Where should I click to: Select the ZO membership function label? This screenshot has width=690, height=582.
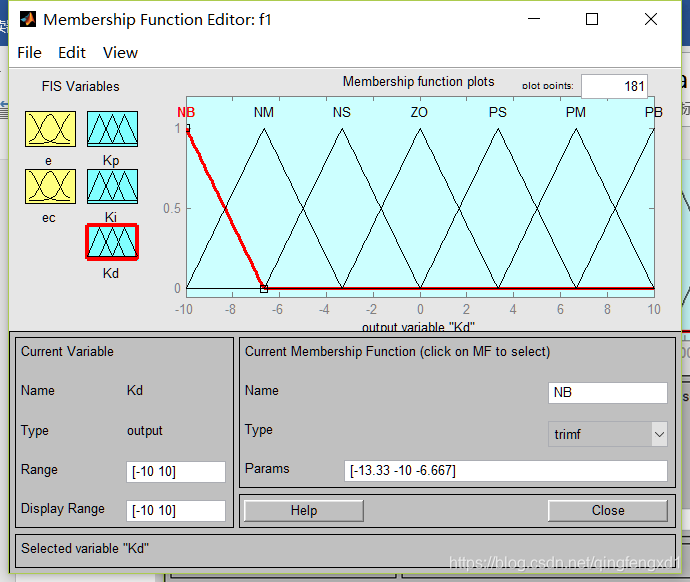(419, 112)
